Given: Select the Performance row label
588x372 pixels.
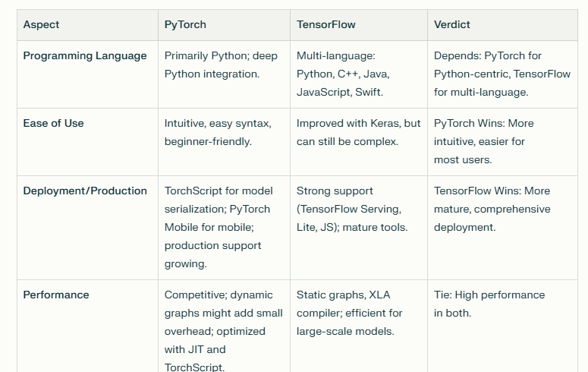Looking at the screenshot, I should [x=56, y=295].
